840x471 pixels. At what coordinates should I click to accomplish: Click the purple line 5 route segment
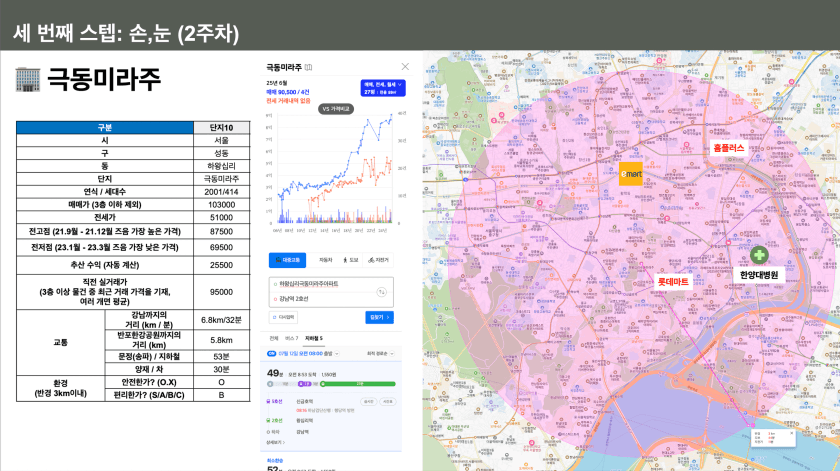coord(304,384)
